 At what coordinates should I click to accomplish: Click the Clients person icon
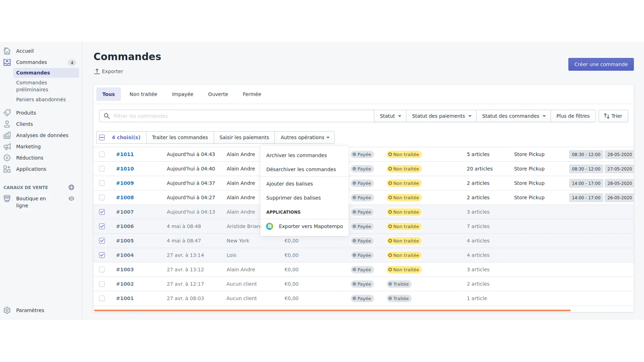(x=7, y=124)
